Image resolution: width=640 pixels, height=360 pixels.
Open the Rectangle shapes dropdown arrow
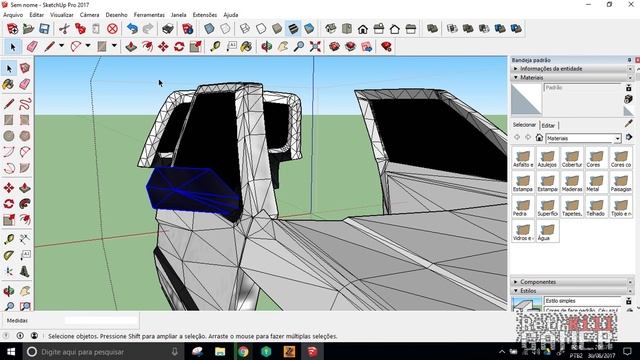point(114,46)
